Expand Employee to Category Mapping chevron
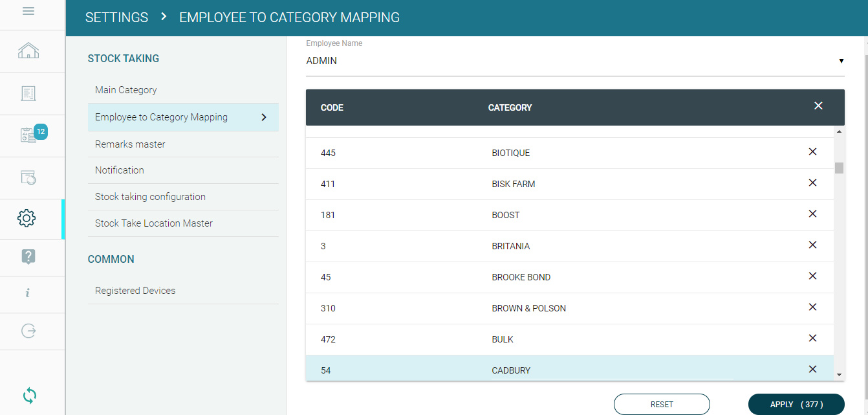 (x=263, y=117)
